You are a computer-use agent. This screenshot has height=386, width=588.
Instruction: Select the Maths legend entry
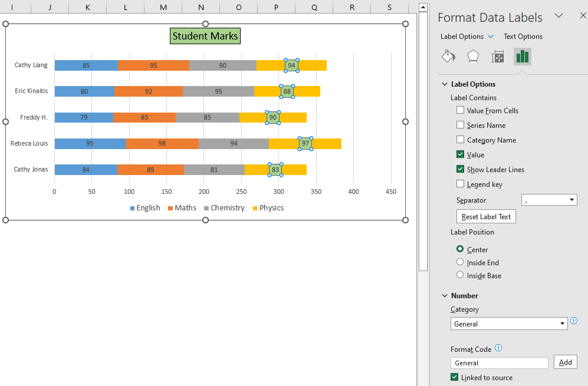coord(182,208)
